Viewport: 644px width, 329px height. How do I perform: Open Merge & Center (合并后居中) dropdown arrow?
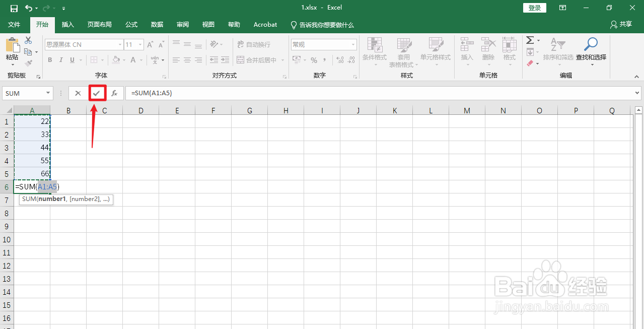(282, 60)
